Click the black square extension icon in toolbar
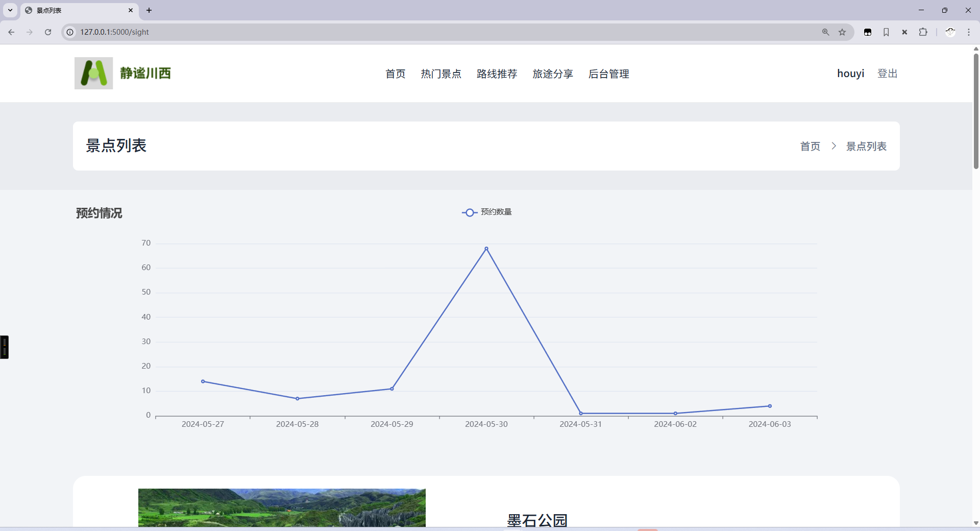This screenshot has width=980, height=531. click(x=868, y=32)
